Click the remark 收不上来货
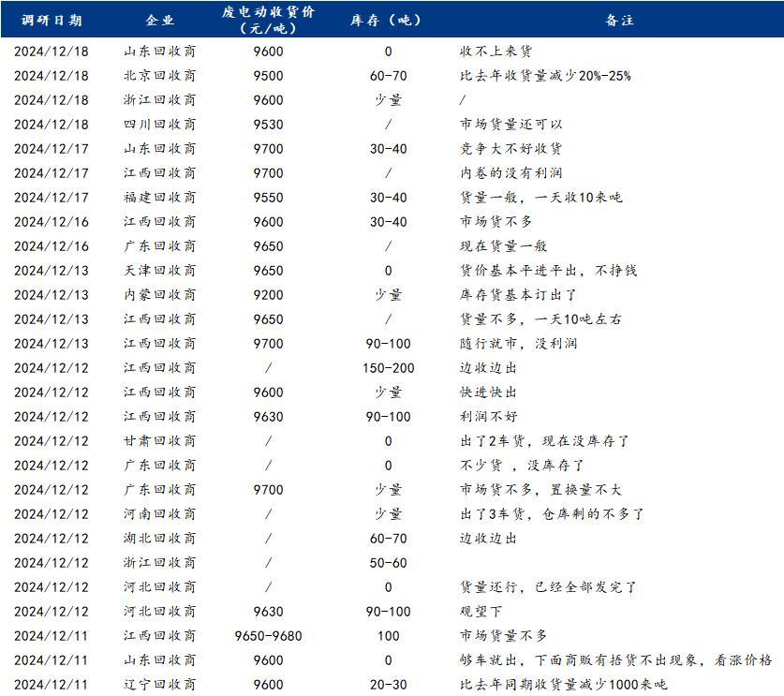Image resolution: width=784 pixels, height=696 pixels. point(496,51)
